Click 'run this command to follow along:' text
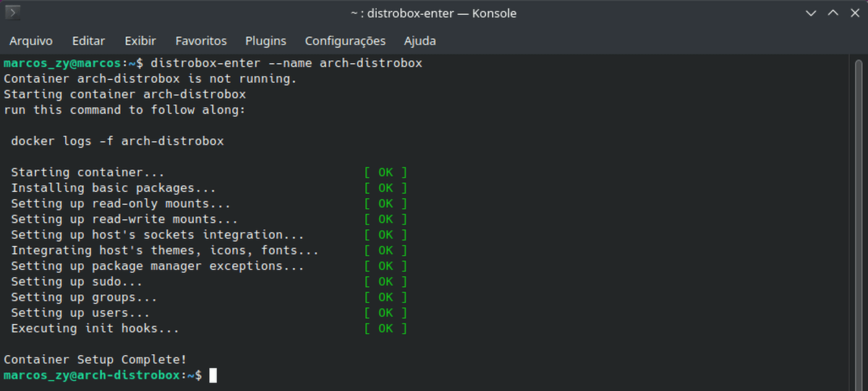Image resolution: width=868 pixels, height=391 pixels. click(x=124, y=110)
